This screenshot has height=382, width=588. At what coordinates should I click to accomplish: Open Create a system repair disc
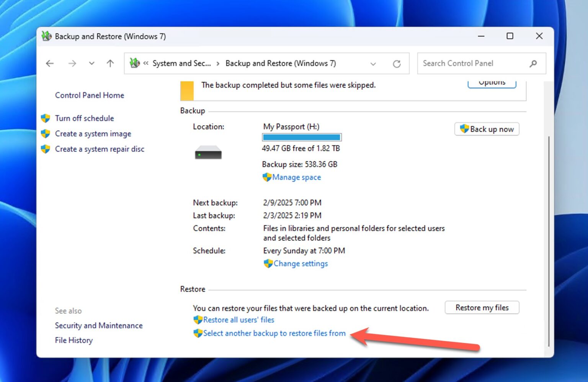[100, 149]
